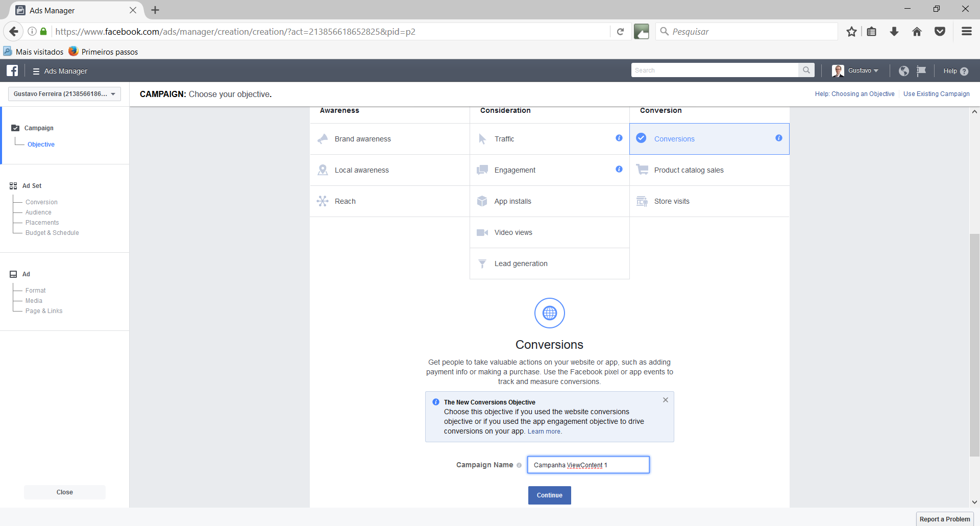Screen dimensions: 980x526
Task: Go to Placements step in sidebar
Action: click(x=42, y=223)
